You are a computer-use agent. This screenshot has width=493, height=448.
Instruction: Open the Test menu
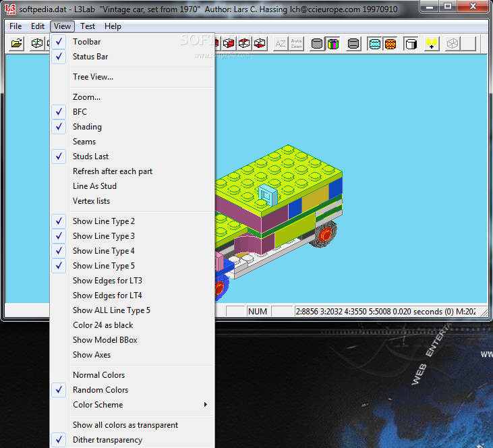tap(88, 26)
